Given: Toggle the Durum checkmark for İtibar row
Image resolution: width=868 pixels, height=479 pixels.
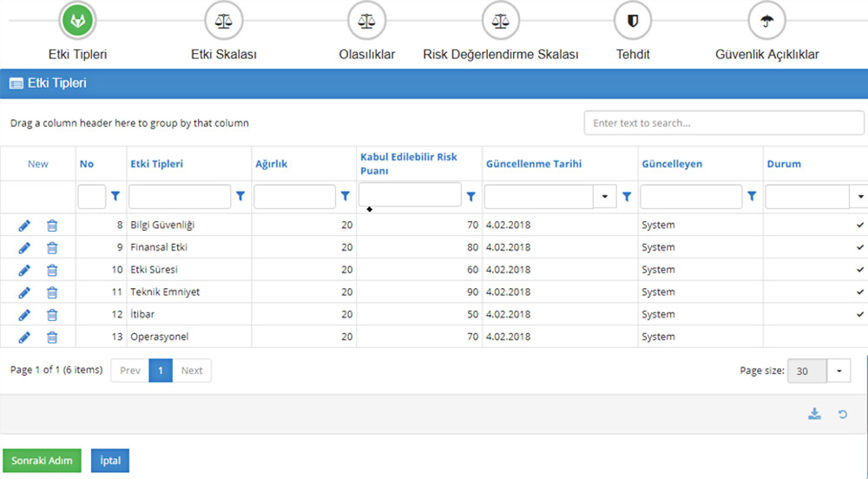Looking at the screenshot, I should click(x=859, y=315).
